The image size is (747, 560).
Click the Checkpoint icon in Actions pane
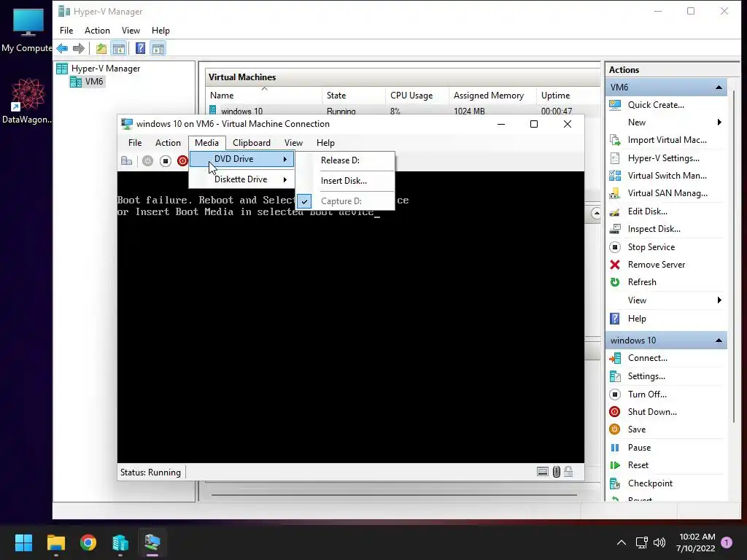click(x=615, y=483)
